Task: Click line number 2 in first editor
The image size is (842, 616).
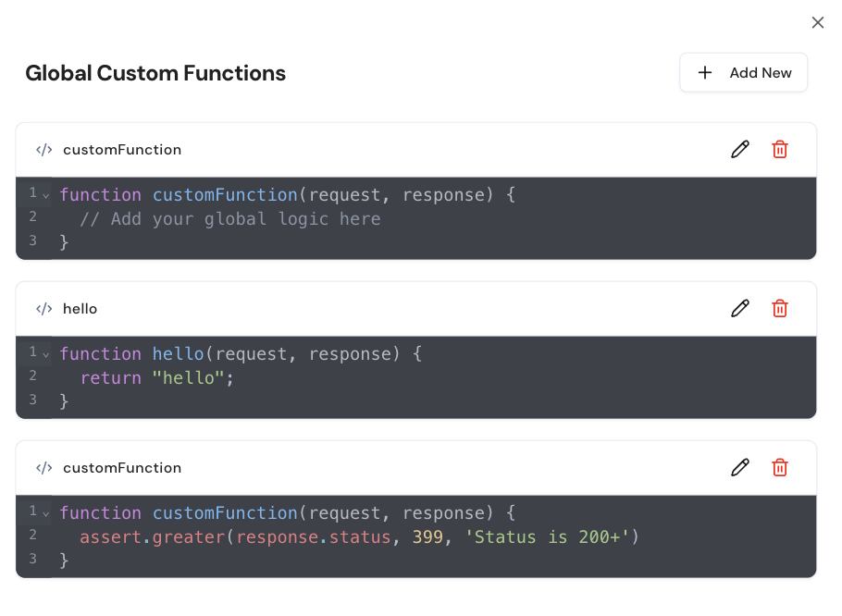Action: click(32, 218)
